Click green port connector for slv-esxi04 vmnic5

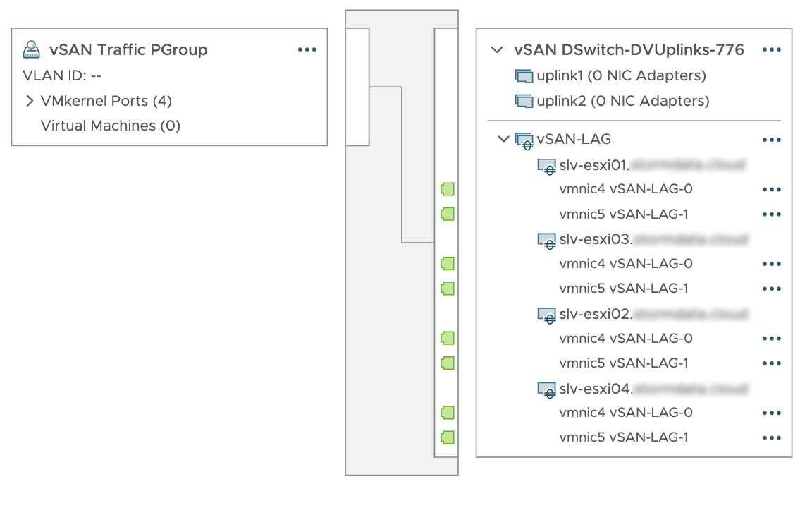point(447,437)
